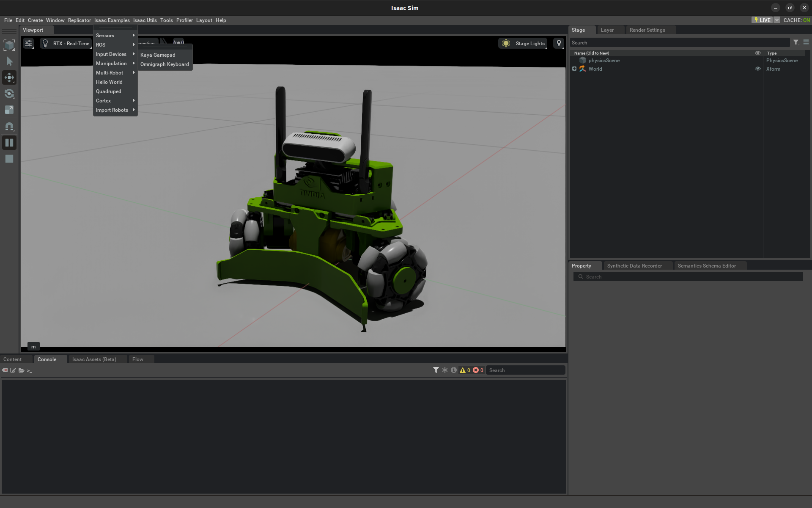Click the console command prompt icon
This screenshot has width=812, height=508.
point(30,370)
